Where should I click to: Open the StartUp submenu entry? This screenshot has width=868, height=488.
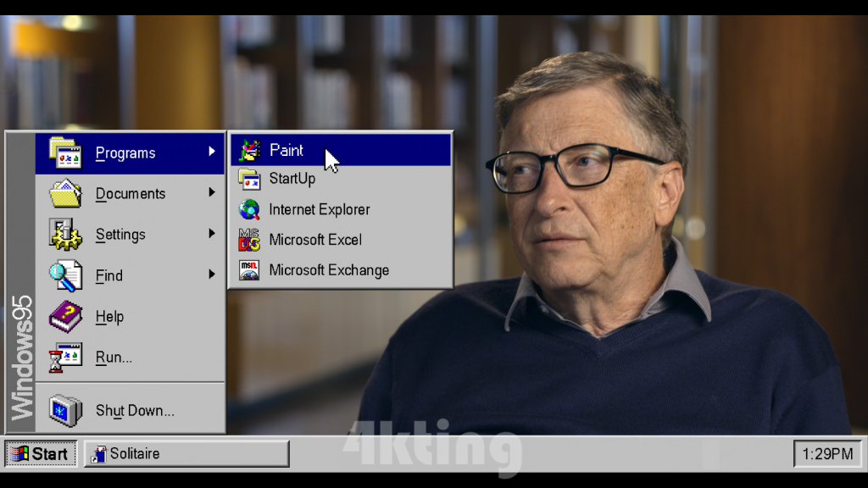[341, 180]
